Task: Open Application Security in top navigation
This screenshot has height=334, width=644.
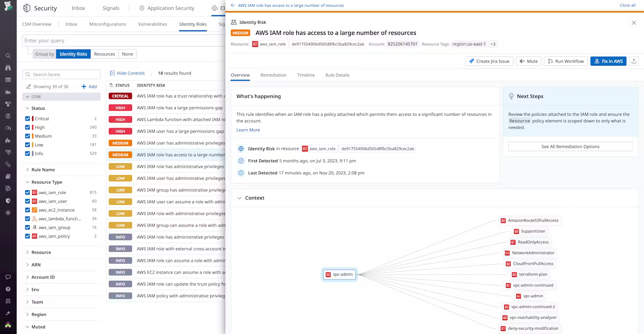Action: coord(167,8)
